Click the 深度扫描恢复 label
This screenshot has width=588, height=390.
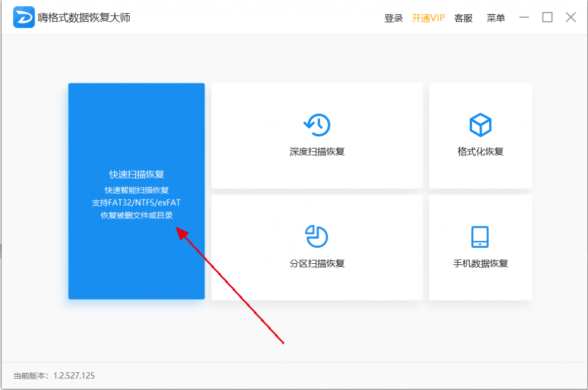(x=317, y=152)
